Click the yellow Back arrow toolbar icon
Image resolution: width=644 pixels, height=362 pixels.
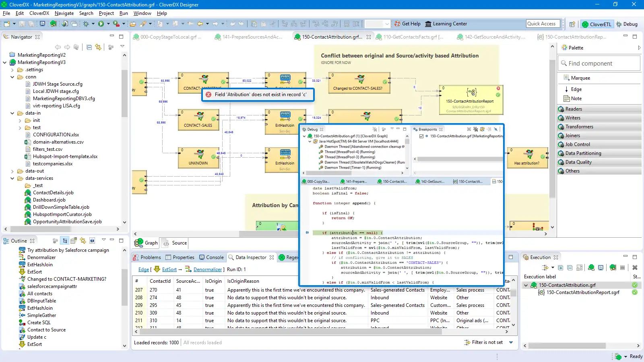coord(200,24)
